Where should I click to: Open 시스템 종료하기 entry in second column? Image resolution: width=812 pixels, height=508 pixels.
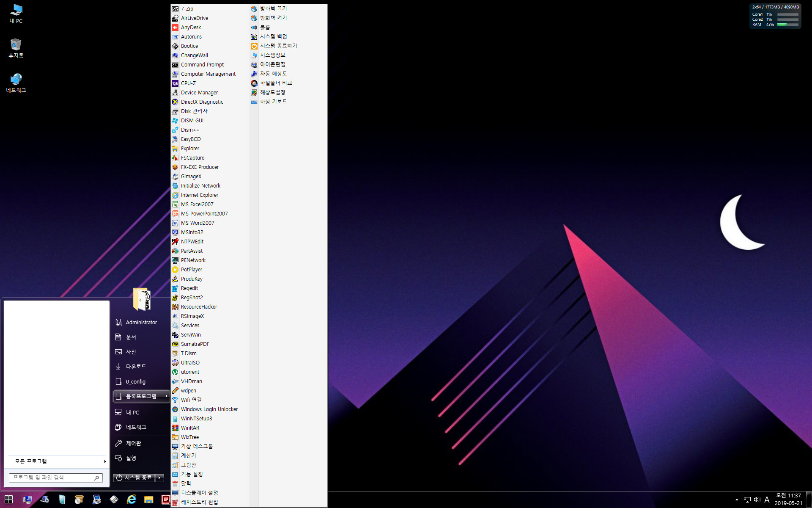[x=288, y=46]
